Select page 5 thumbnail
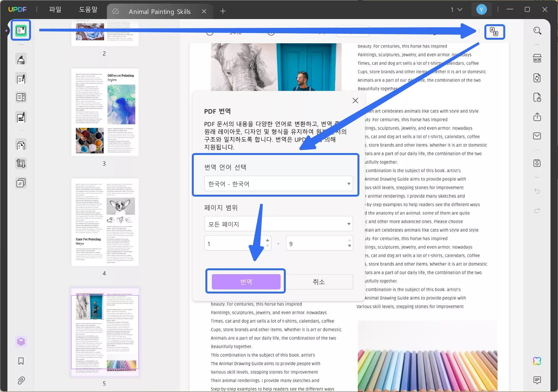Image resolution: width=558 pixels, height=392 pixels. [105, 332]
